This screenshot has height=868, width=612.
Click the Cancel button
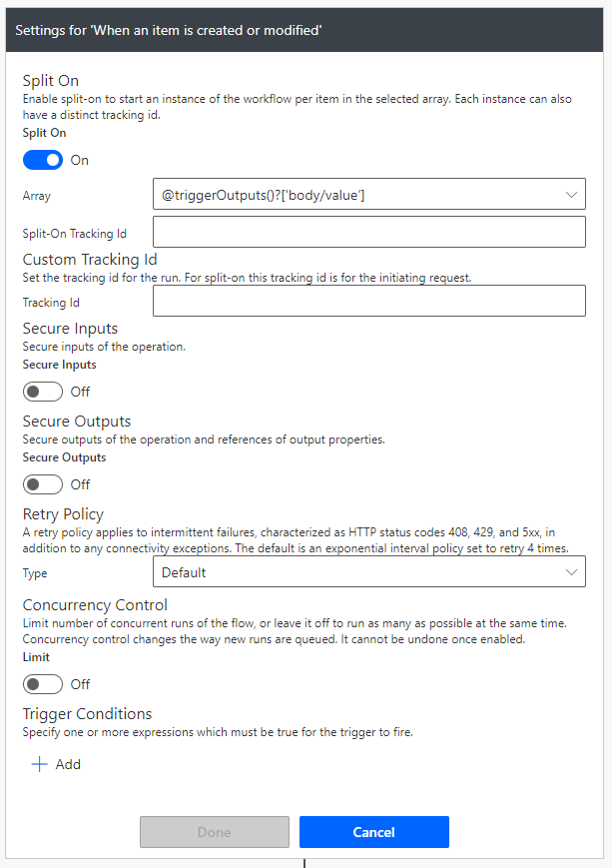coord(374,832)
